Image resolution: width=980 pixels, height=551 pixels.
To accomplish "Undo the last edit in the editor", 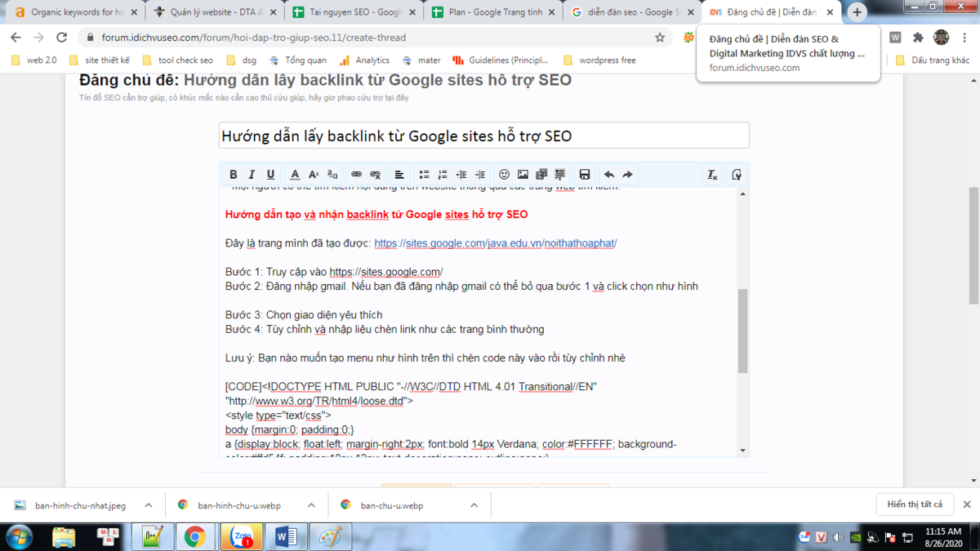I will pos(609,175).
